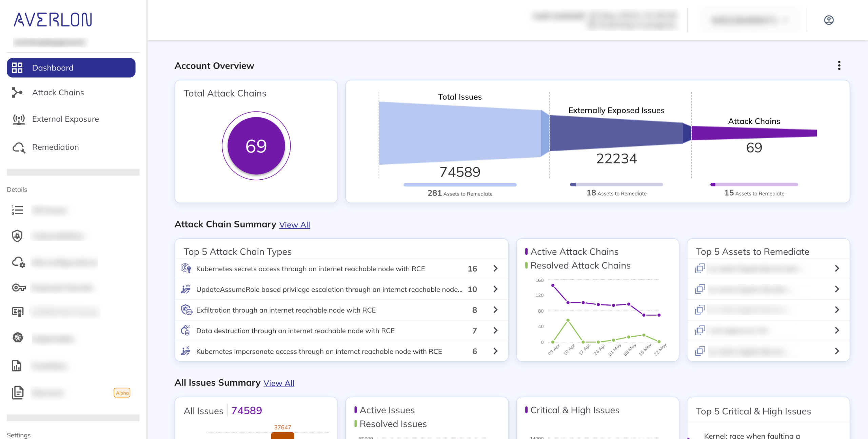Click the Total Issues assets progress bar

coord(460,185)
